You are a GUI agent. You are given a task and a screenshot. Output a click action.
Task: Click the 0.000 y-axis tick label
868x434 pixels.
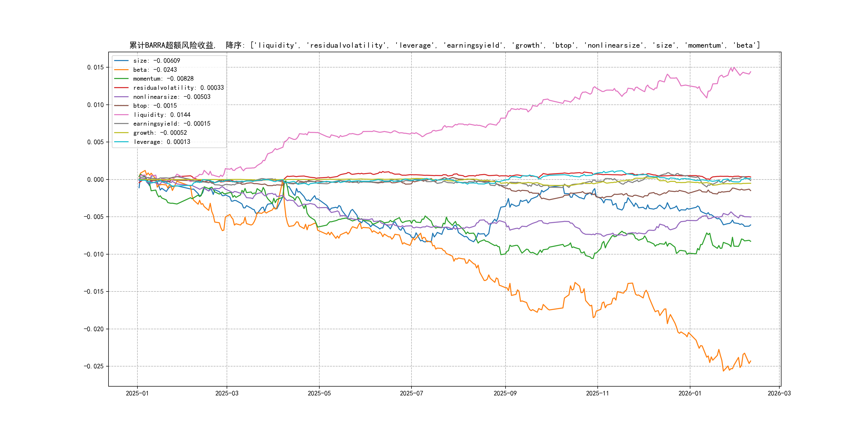click(95, 179)
